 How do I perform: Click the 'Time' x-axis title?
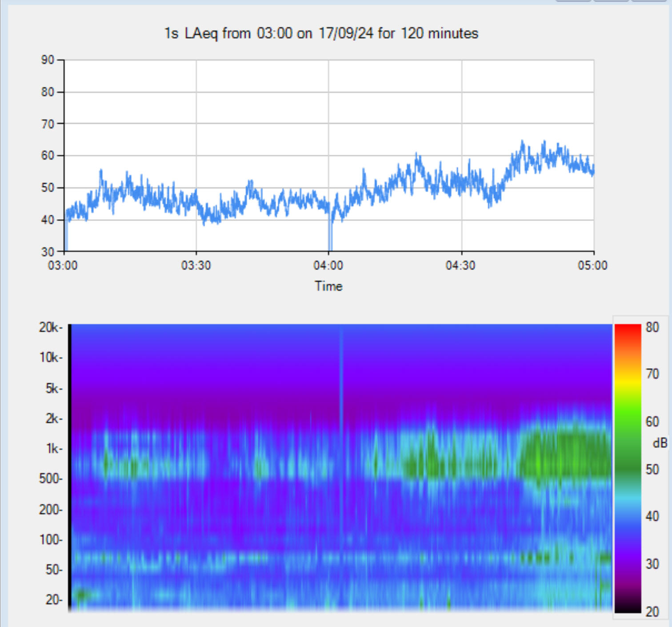pos(328,286)
